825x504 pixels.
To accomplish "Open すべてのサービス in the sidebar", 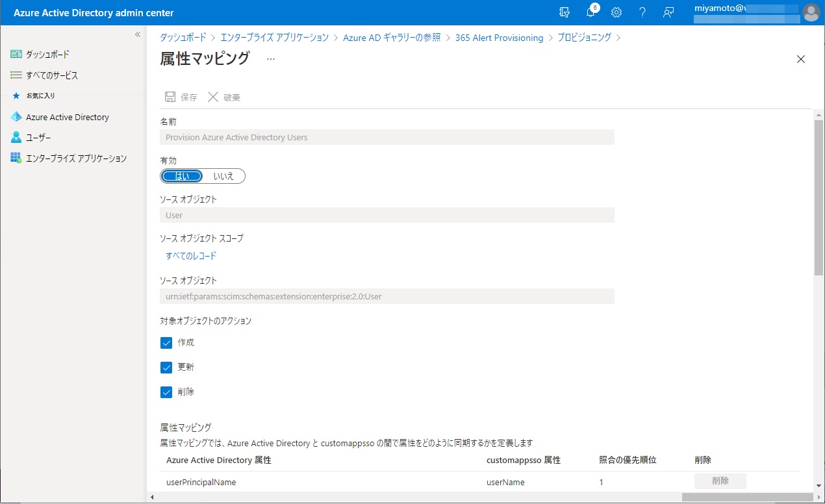I will tap(51, 75).
